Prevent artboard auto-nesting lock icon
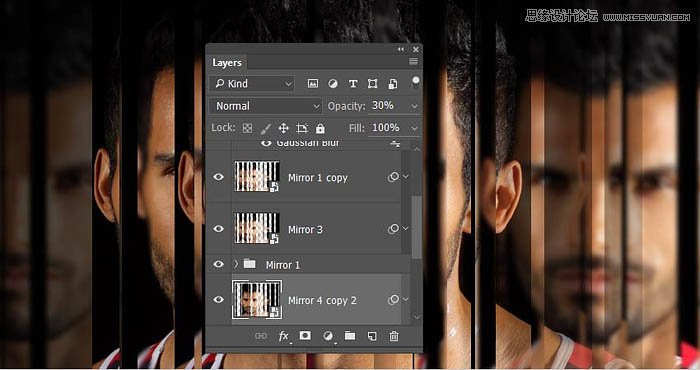Screen dimensions: 700x370 point(302,129)
